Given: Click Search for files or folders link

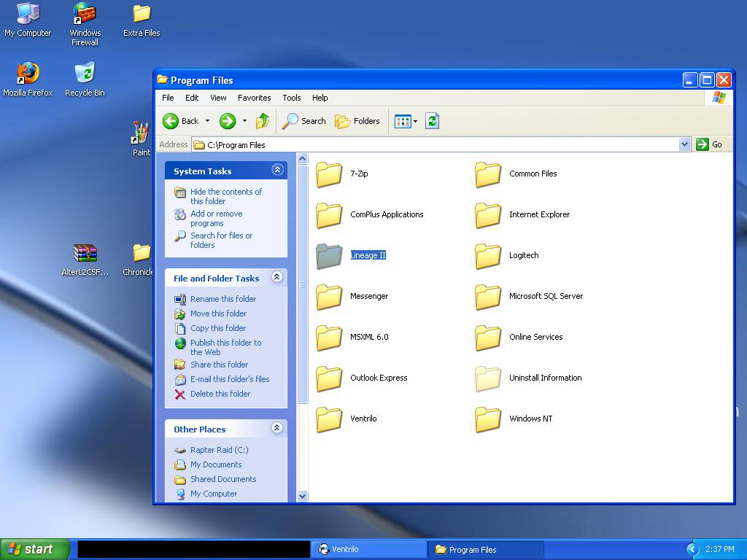Looking at the screenshot, I should (x=221, y=240).
